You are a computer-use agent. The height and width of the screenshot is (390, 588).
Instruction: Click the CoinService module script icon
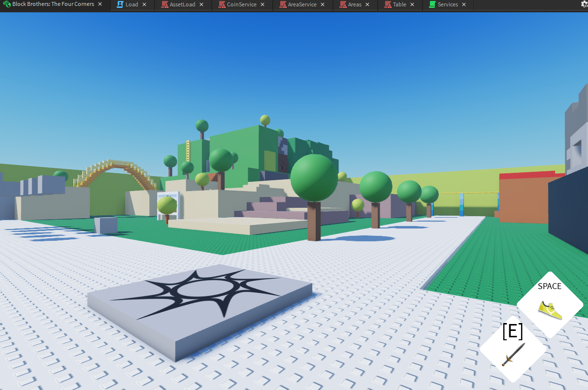[x=222, y=4]
